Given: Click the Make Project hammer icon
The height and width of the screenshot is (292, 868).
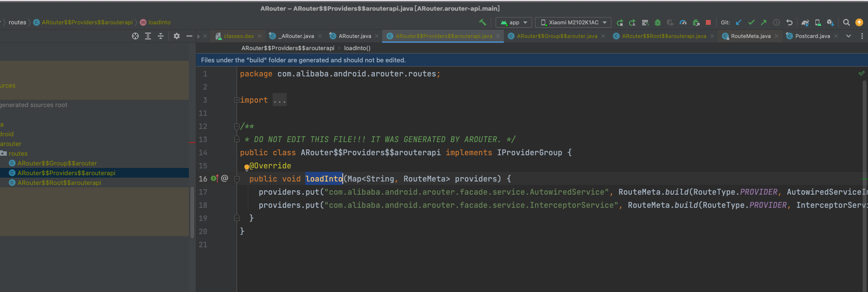Looking at the screenshot, I should 482,22.
